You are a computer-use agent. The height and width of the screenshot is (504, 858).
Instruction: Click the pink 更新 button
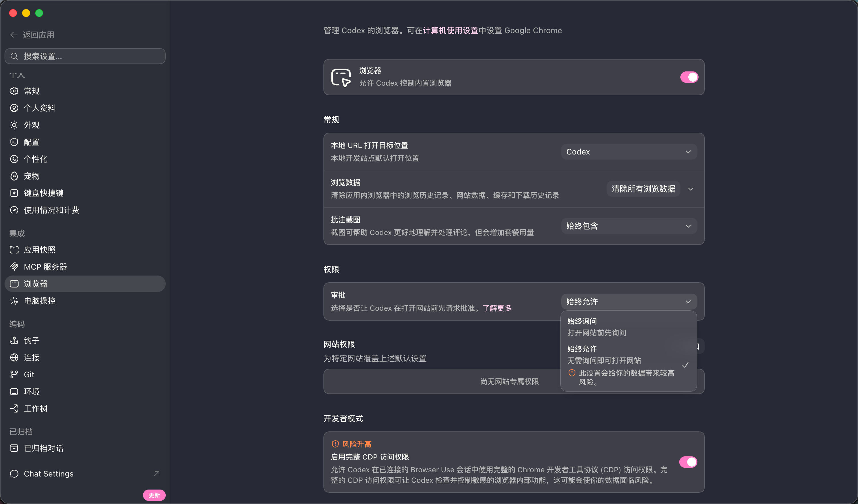click(x=154, y=495)
